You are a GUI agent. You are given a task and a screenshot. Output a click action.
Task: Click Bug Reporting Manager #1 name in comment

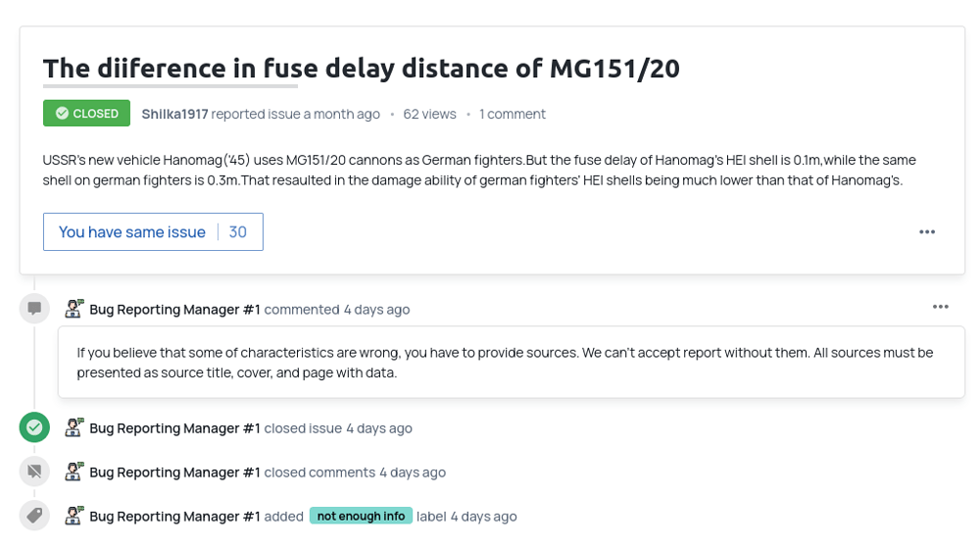175,310
